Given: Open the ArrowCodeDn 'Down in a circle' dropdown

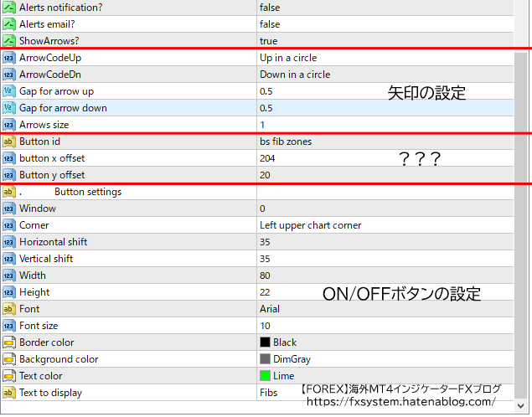Looking at the screenshot, I should pyautogui.click(x=385, y=75).
